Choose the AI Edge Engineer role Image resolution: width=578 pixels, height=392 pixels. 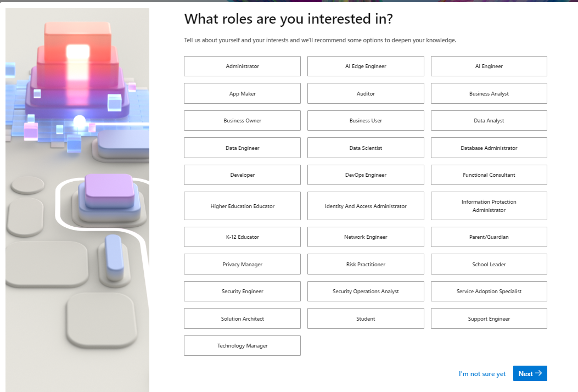[366, 66]
